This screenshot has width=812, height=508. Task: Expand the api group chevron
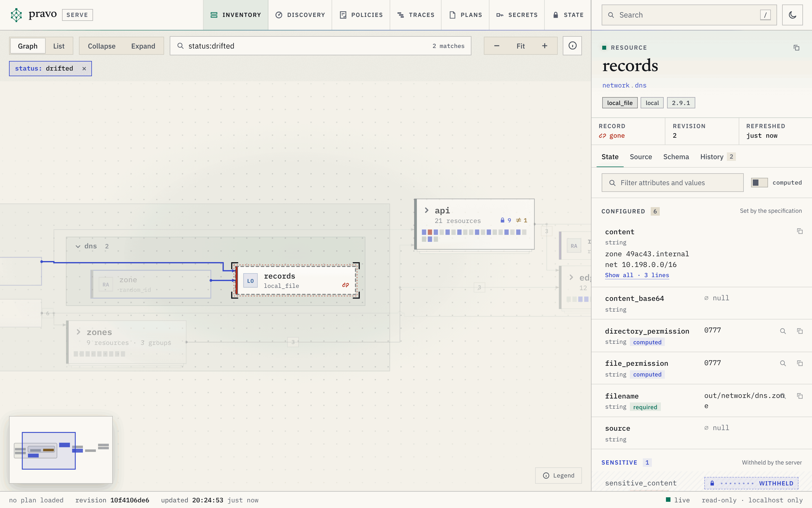[427, 210]
